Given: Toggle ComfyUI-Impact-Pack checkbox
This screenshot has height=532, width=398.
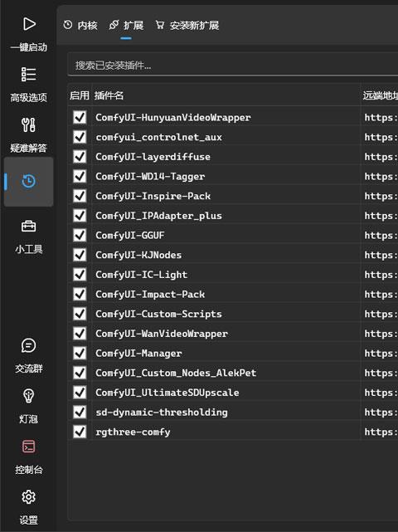Looking at the screenshot, I should coord(80,294).
